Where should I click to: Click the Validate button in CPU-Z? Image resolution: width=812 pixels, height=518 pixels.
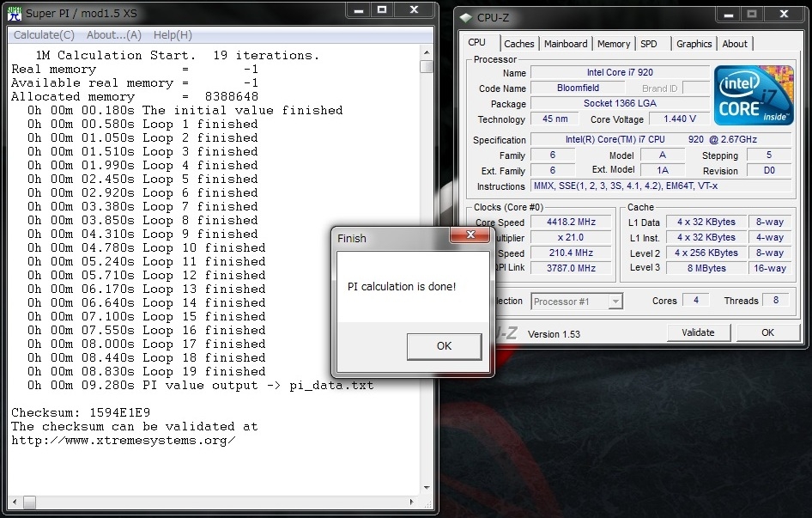coord(698,332)
